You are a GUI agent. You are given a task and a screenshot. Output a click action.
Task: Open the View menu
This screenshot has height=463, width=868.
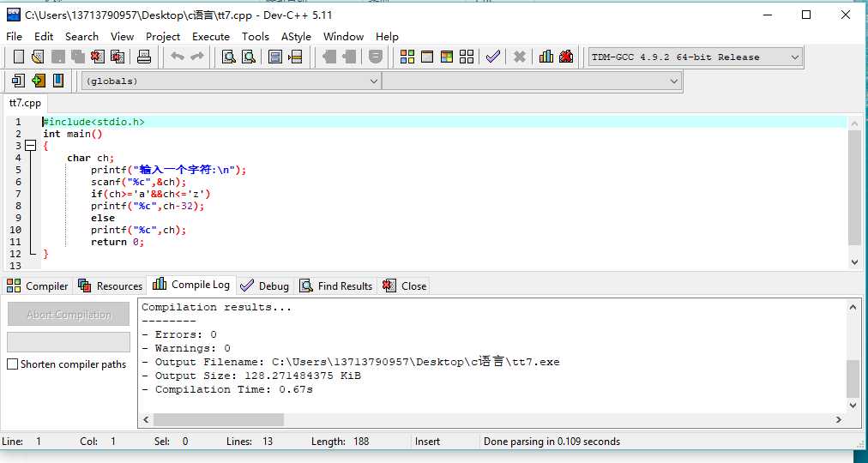click(122, 37)
